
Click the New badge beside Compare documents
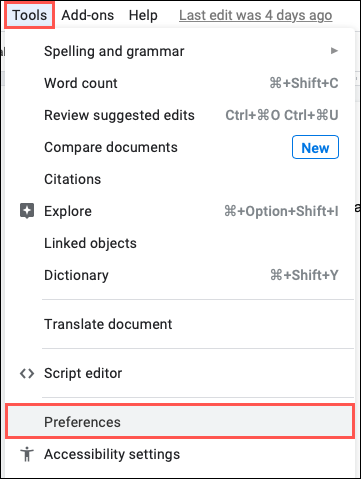315,147
